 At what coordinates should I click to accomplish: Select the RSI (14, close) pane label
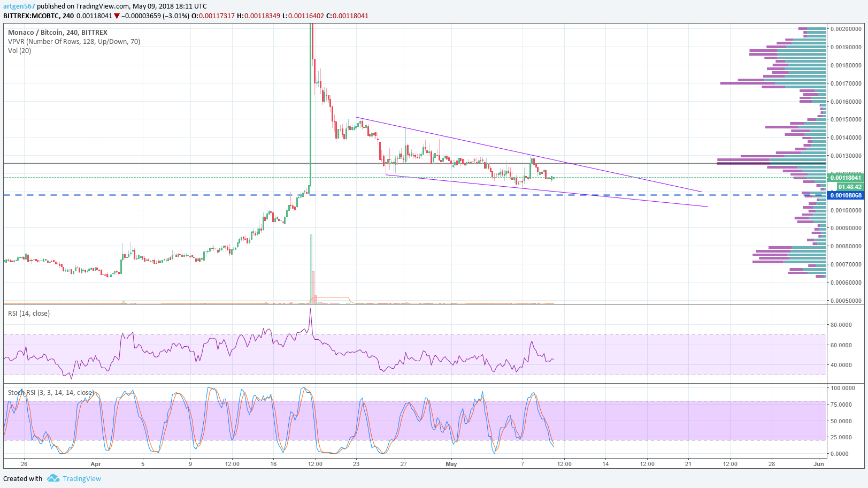(x=29, y=314)
